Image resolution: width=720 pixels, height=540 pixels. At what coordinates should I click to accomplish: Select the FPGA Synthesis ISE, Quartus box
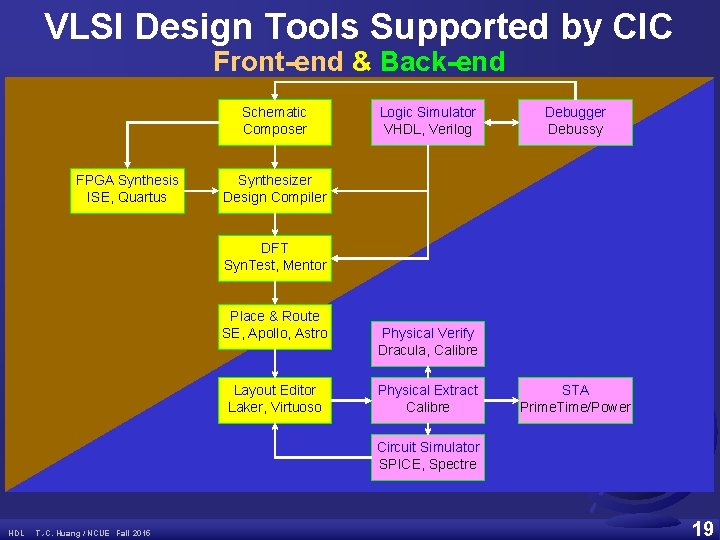127,191
